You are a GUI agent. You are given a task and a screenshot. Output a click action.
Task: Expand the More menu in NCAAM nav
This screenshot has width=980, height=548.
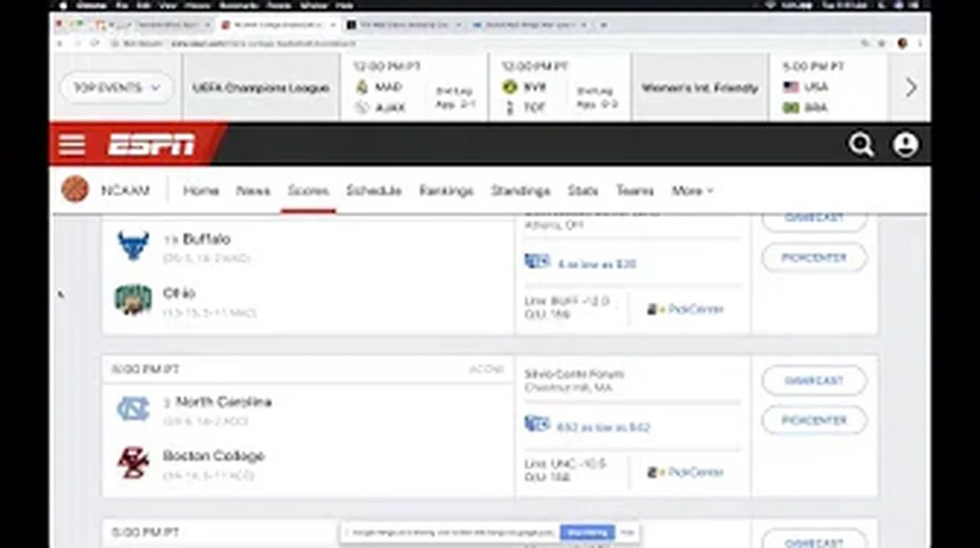coord(692,191)
